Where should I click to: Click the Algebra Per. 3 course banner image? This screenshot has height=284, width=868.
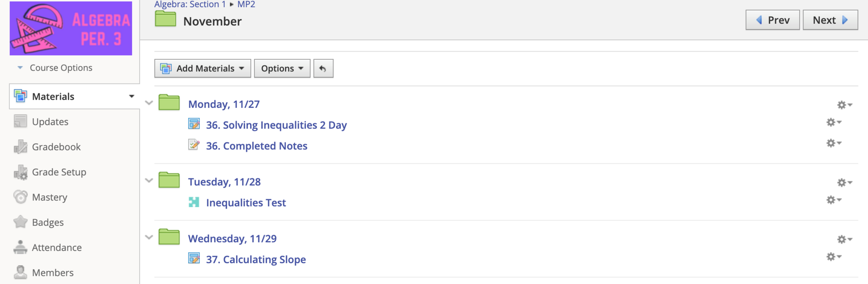pos(71,28)
